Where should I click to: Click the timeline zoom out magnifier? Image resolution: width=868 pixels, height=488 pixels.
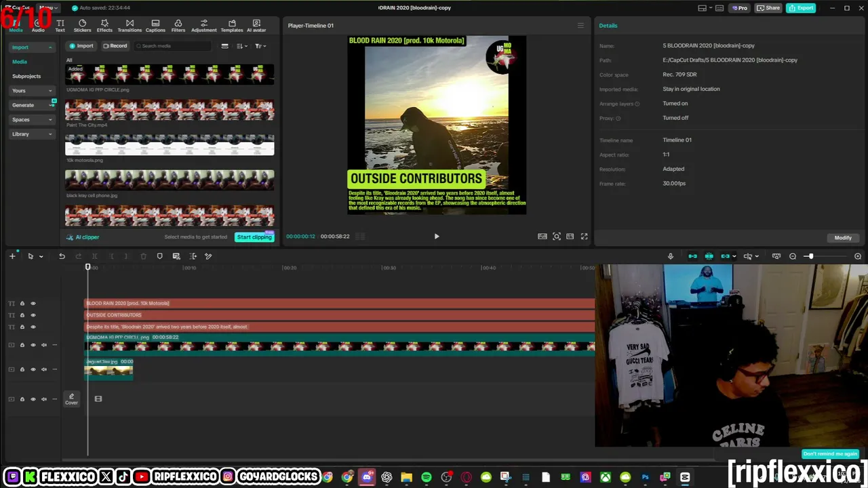point(793,256)
